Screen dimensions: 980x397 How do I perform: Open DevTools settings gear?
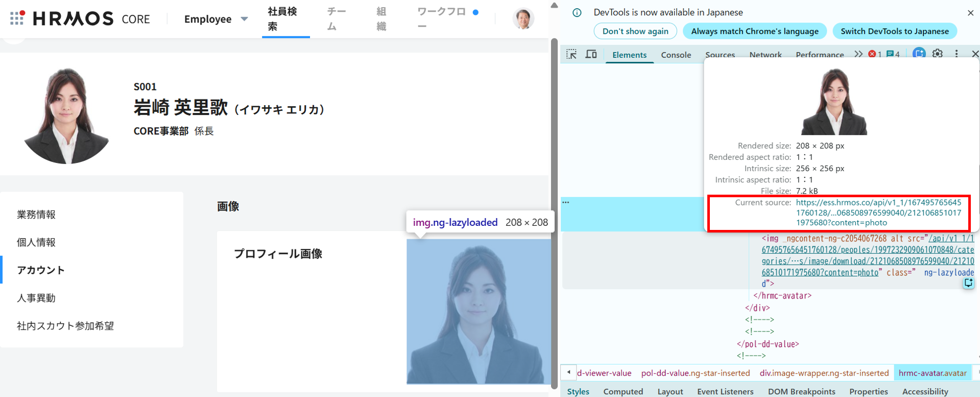(937, 54)
